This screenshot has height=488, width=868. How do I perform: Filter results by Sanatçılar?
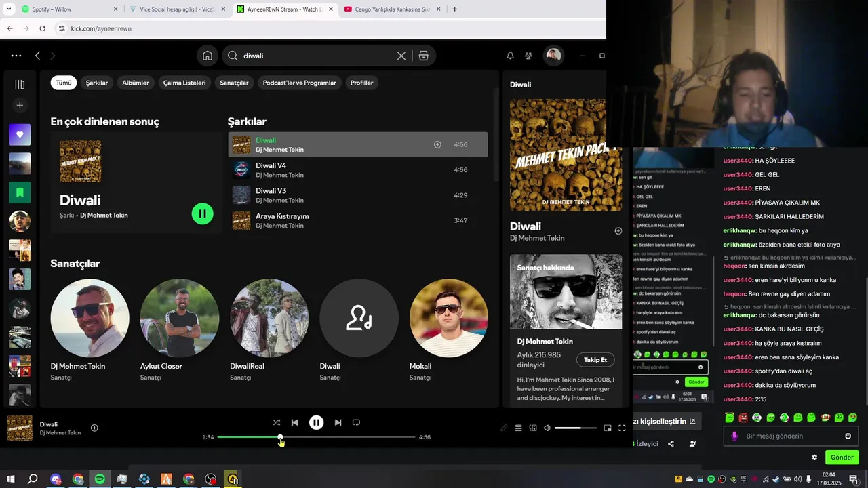tap(234, 83)
